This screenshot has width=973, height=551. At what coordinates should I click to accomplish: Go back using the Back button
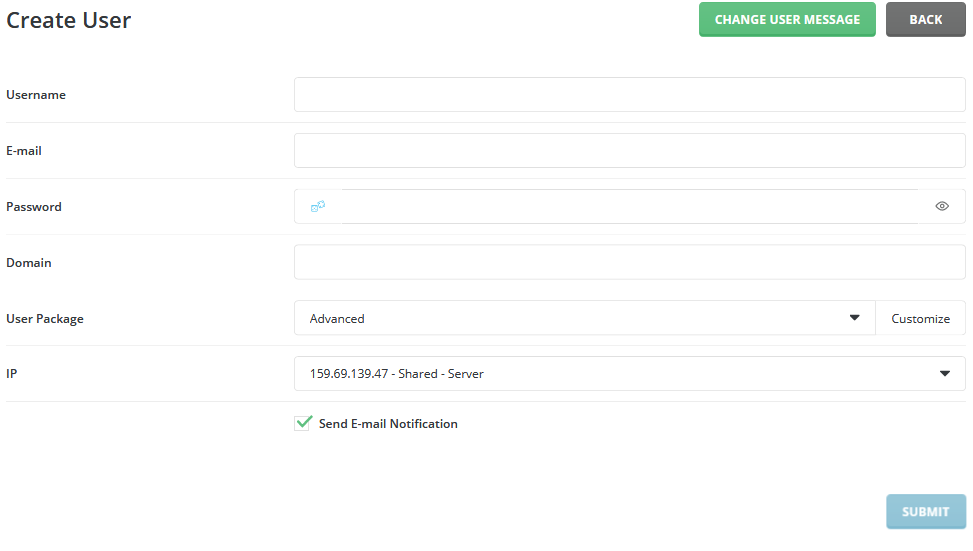pos(925,20)
